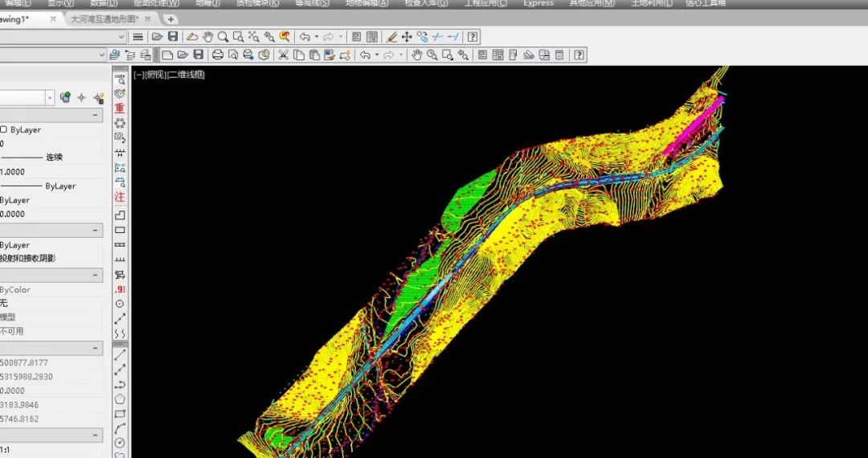Activate the Move four-arrow tool
Image resolution: width=868 pixels, height=458 pixels.
[407, 36]
